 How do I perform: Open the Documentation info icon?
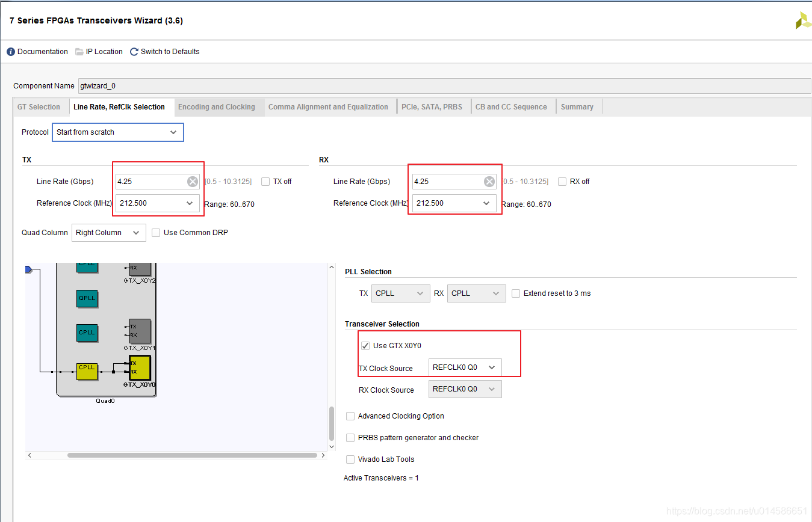[10, 52]
